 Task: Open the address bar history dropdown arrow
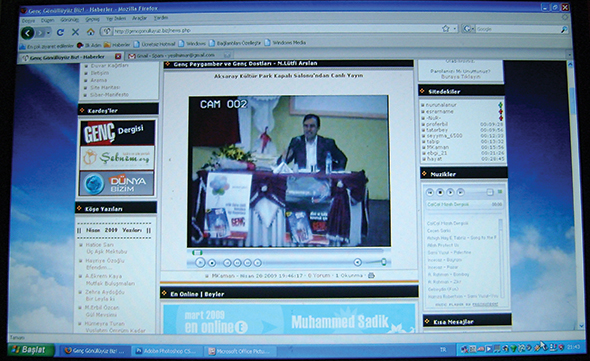[x=455, y=29]
